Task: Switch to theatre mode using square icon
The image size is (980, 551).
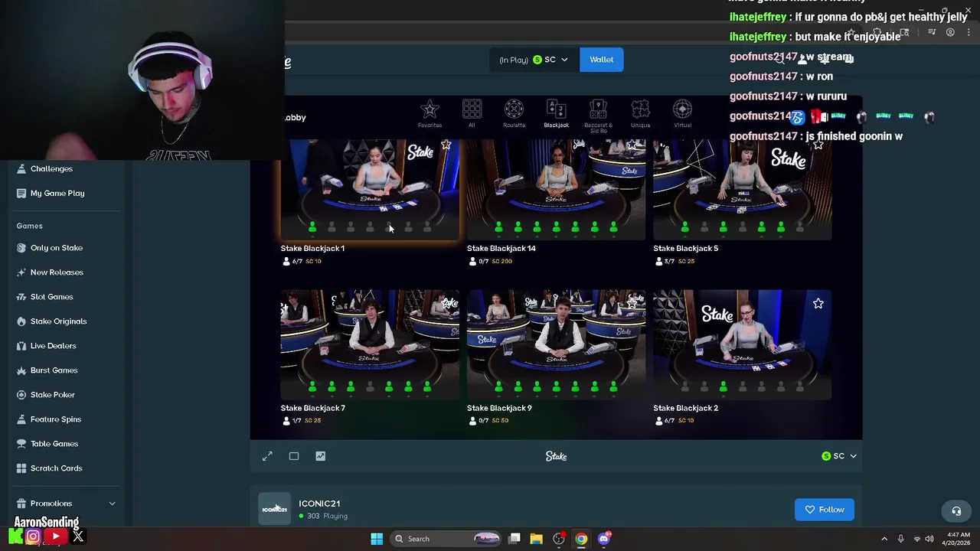Action: (294, 456)
